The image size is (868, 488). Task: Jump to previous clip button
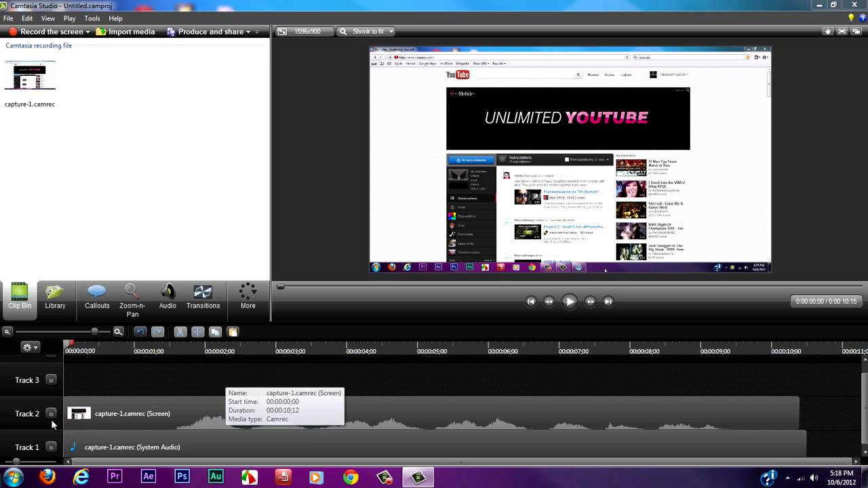[x=531, y=302]
